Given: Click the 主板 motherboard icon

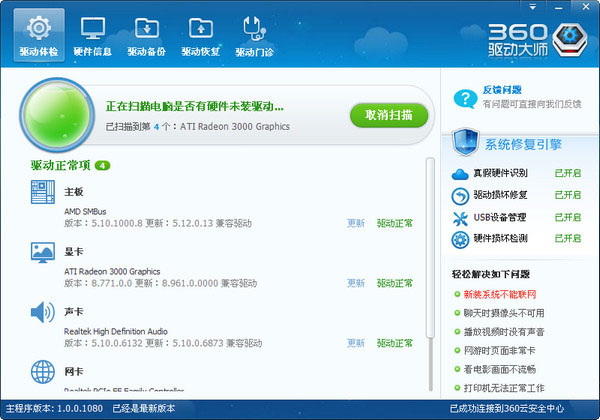Looking at the screenshot, I should (42, 192).
